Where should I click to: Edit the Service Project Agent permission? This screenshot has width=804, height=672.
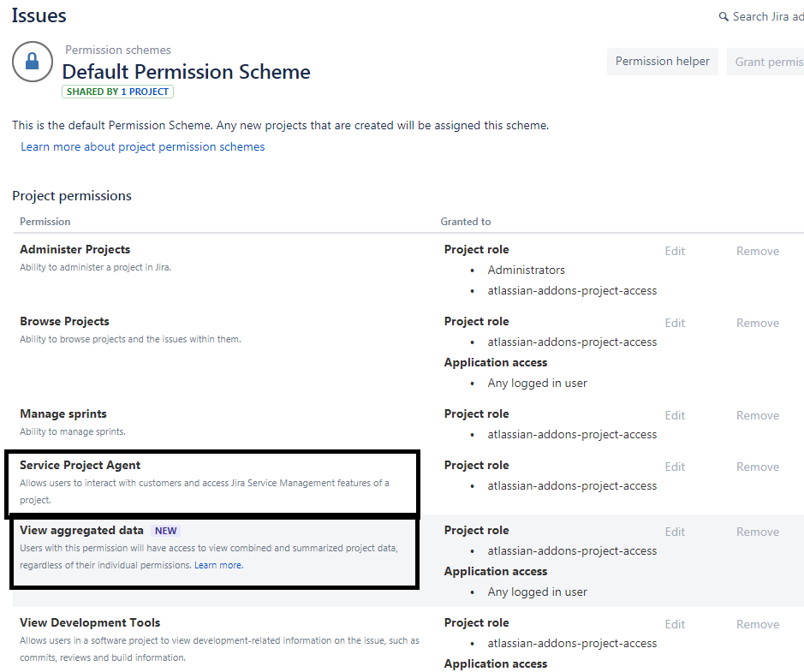click(x=675, y=467)
